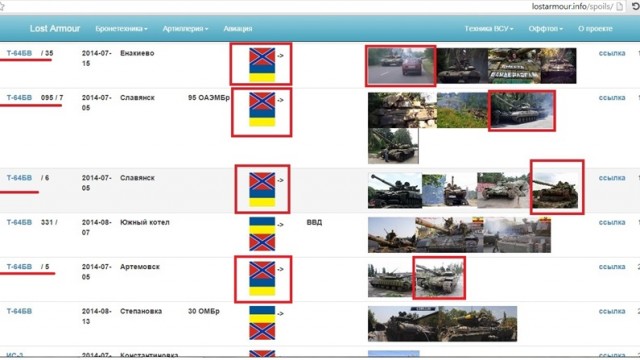The width and height of the screenshot is (640, 360).
Task: Open the smoky tank photo in 095 / 7 row
Action: click(x=522, y=111)
